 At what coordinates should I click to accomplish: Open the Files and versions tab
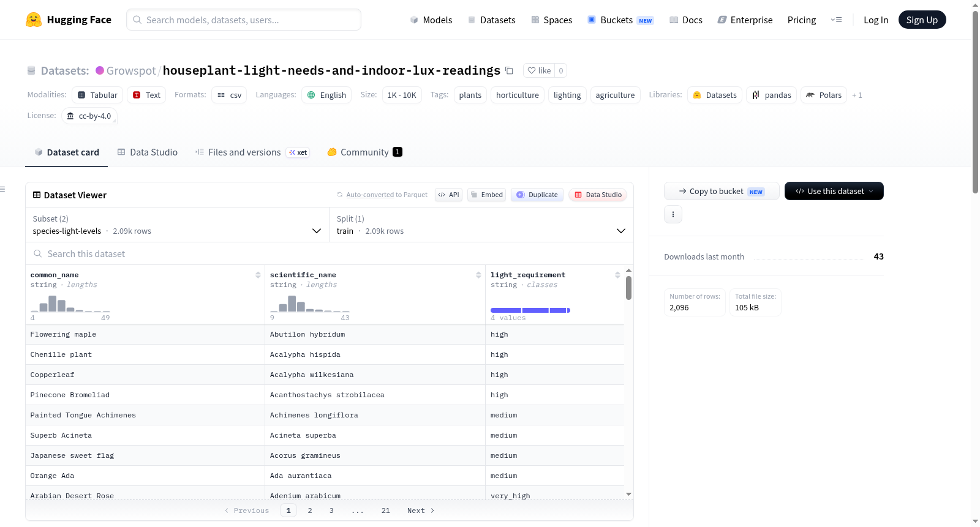pyautogui.click(x=252, y=152)
